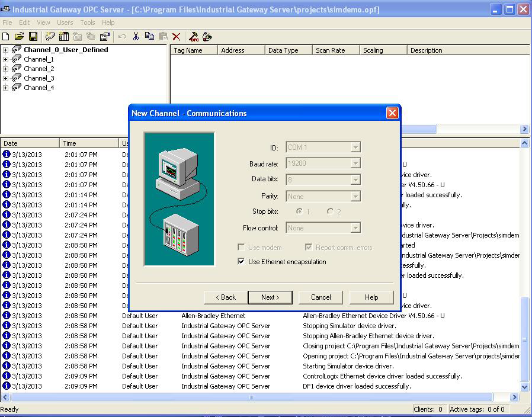Click the Undo arrow toolbar icon
Image resolution: width=532 pixels, height=417 pixels.
tap(122, 37)
